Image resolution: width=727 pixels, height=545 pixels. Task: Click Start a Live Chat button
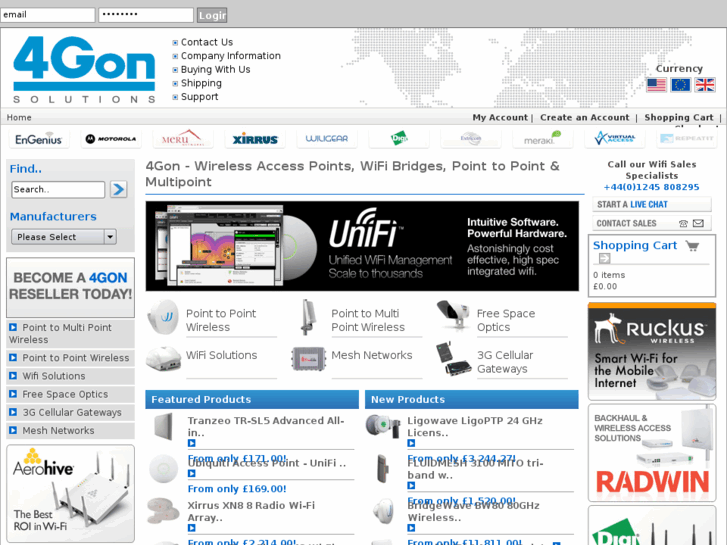[651, 205]
